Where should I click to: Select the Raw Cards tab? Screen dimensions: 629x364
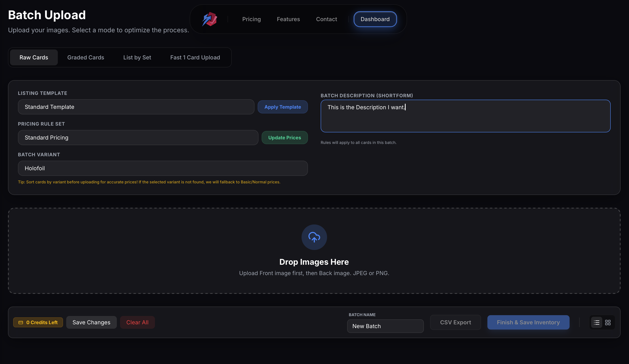[x=34, y=58]
